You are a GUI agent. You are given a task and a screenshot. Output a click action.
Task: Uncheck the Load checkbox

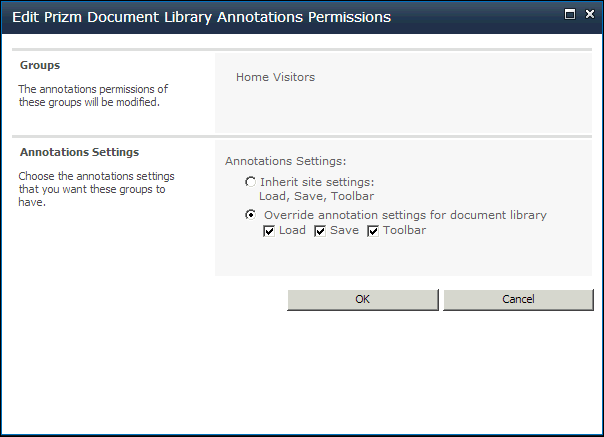pyautogui.click(x=269, y=231)
